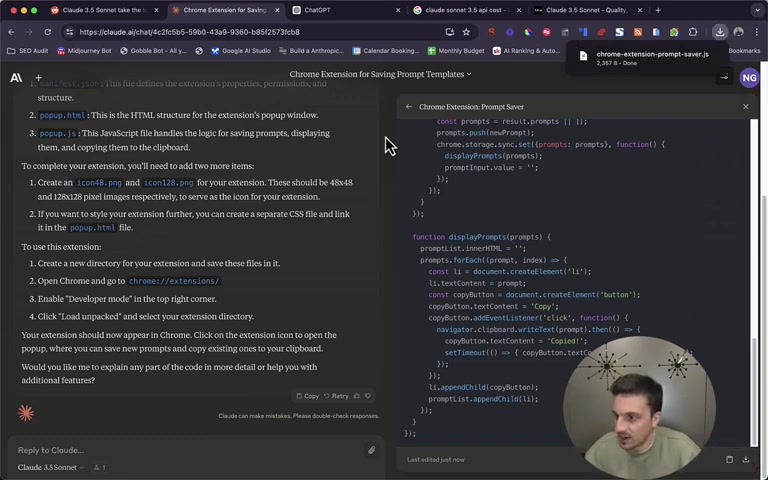This screenshot has width=768, height=480.
Task: Click icon128.png code reference
Action: (168, 183)
